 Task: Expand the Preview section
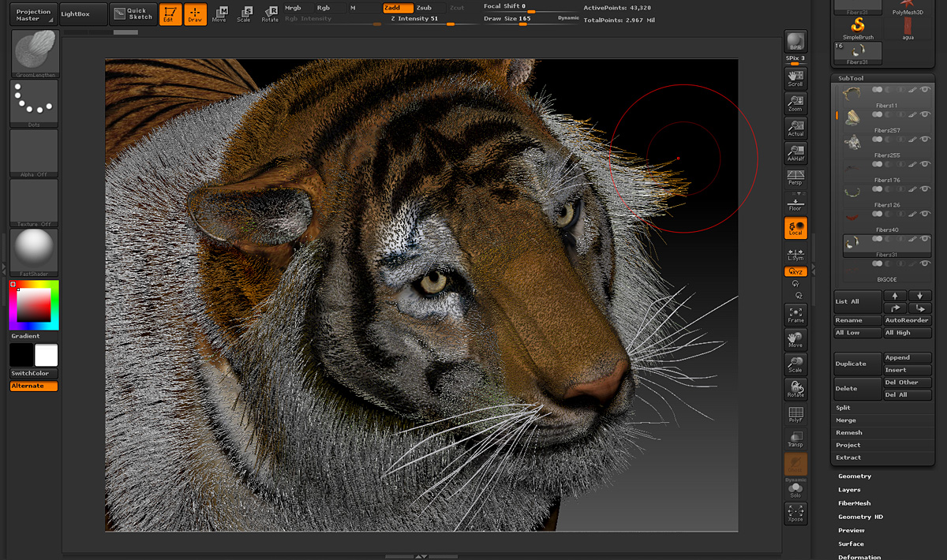(x=852, y=530)
